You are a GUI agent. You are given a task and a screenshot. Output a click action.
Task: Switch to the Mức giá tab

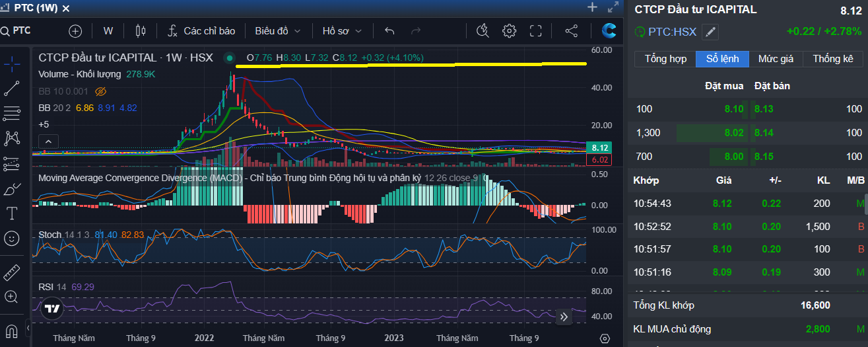coord(776,59)
